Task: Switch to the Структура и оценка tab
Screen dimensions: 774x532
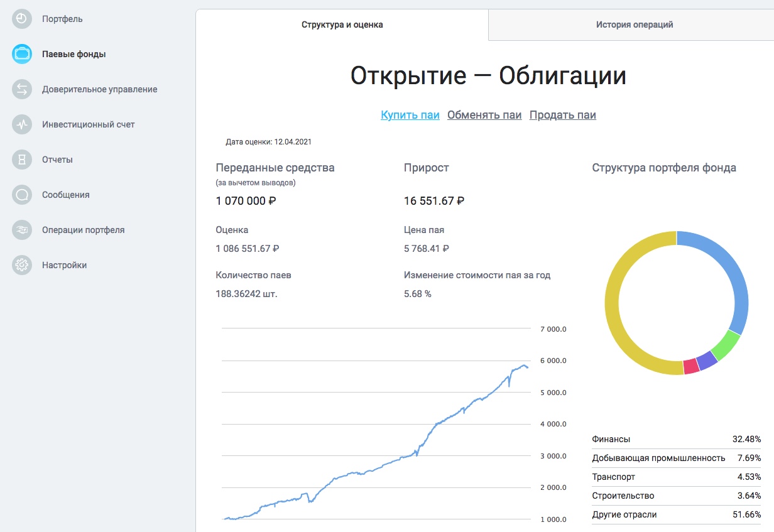Action: (x=342, y=25)
